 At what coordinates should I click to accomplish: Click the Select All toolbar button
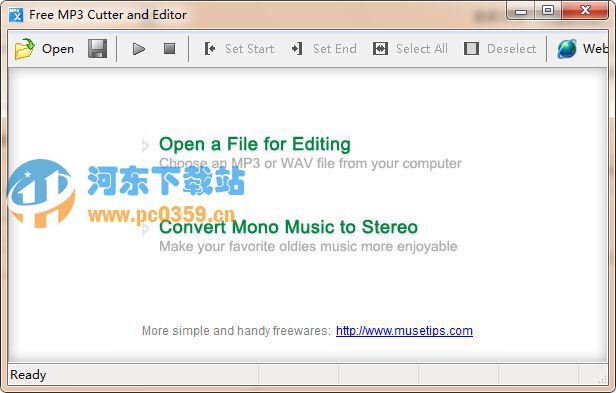click(410, 49)
